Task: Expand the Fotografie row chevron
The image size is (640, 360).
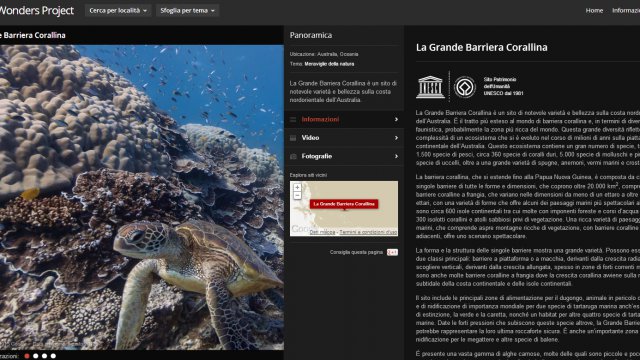Action: click(x=396, y=156)
